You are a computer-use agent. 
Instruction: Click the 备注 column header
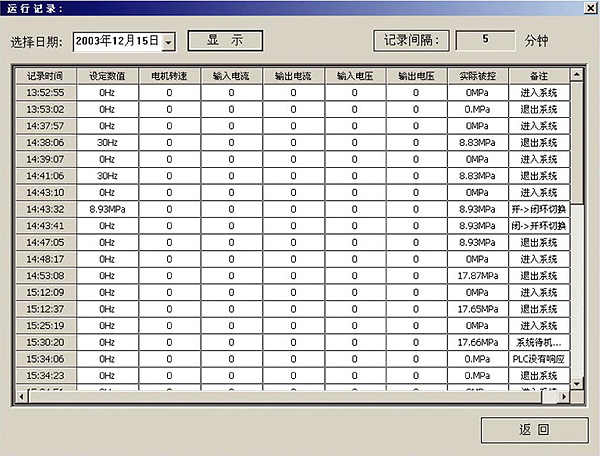[539, 76]
